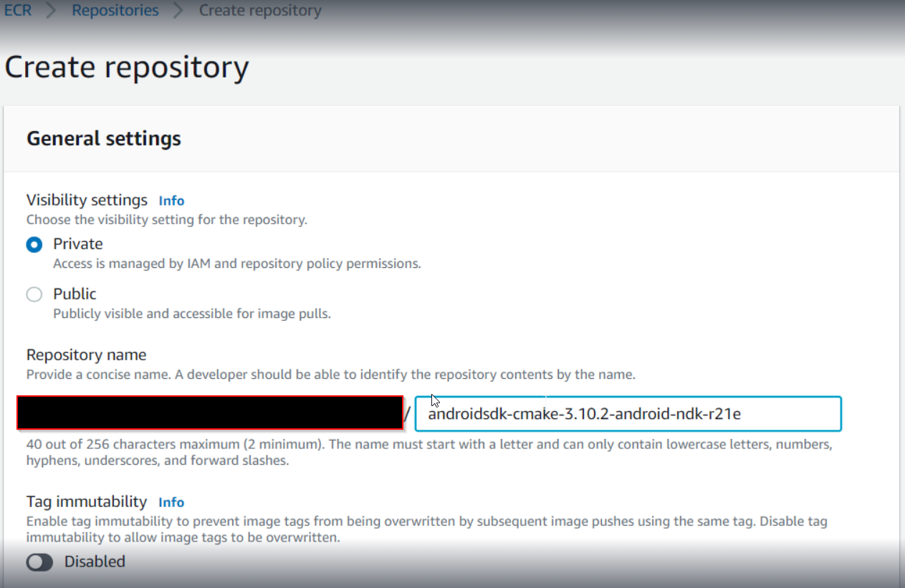Navigate to ECR via the breadcrumb
Image resolution: width=905 pixels, height=588 pixels.
17,10
